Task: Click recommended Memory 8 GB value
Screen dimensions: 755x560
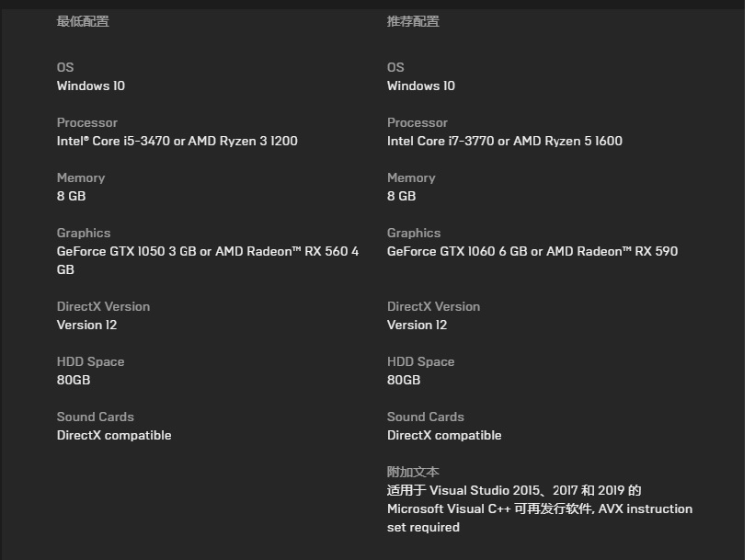Action: [402, 197]
